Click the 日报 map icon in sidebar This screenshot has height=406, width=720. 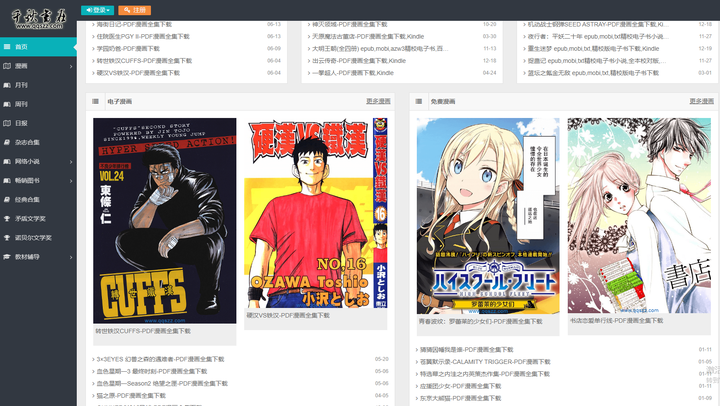pos(7,123)
